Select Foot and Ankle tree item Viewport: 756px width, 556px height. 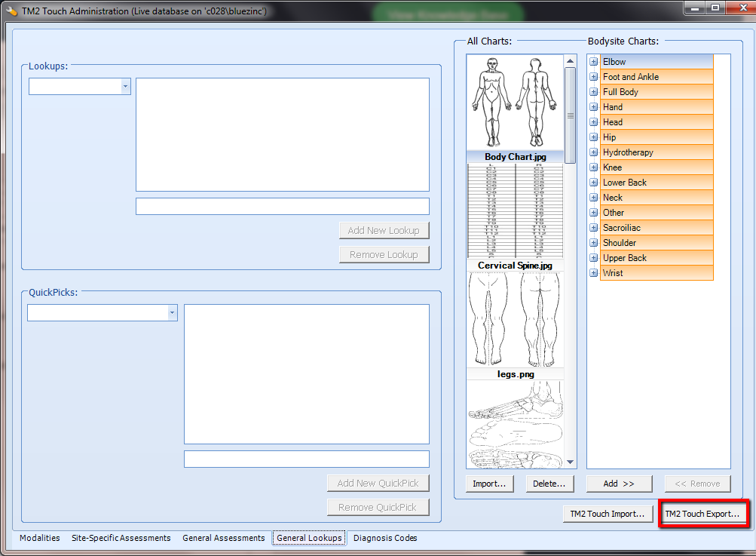point(657,77)
